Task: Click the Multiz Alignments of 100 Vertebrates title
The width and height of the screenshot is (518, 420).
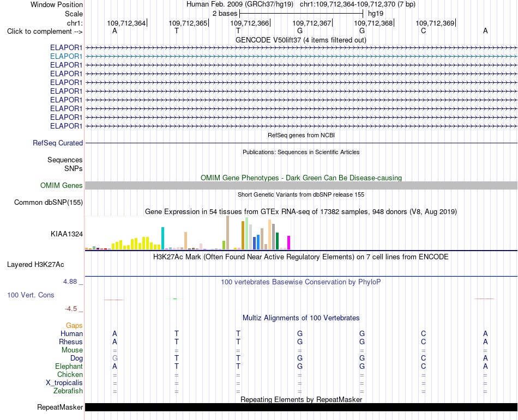Action: pyautogui.click(x=301, y=318)
